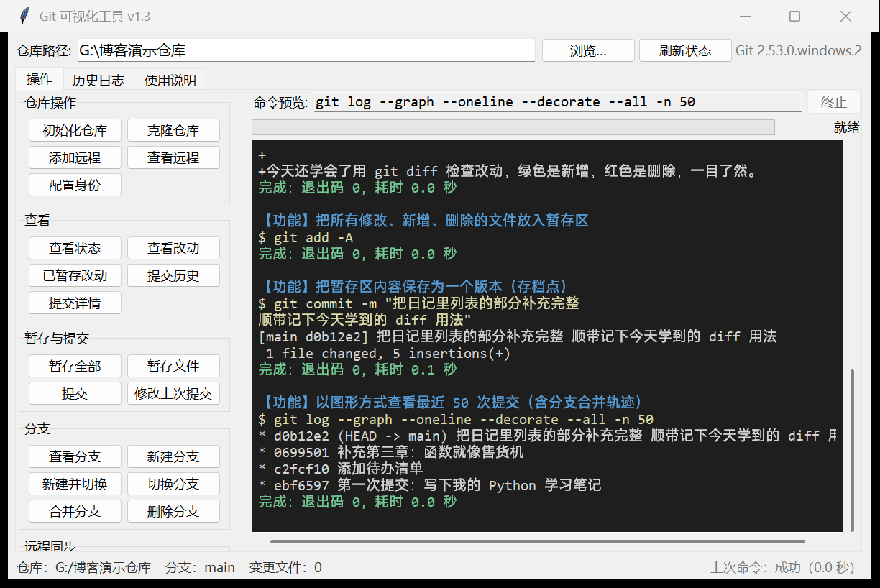Click the '$ git add -A' output line
Viewport: 880px width, 588px height.
coord(306,237)
